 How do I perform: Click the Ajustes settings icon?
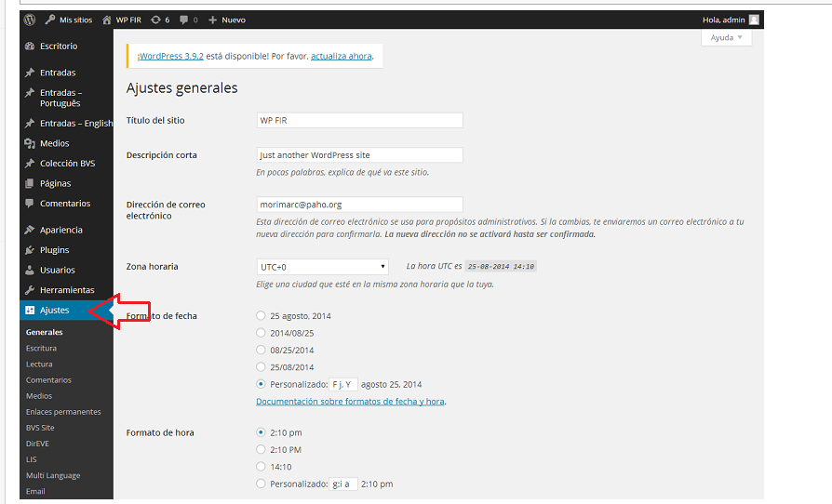tap(30, 310)
